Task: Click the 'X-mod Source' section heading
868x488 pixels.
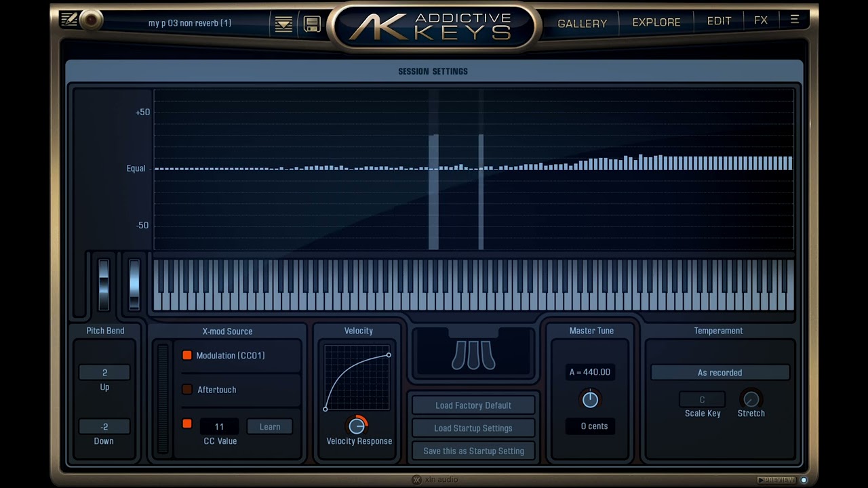Action: pos(227,331)
